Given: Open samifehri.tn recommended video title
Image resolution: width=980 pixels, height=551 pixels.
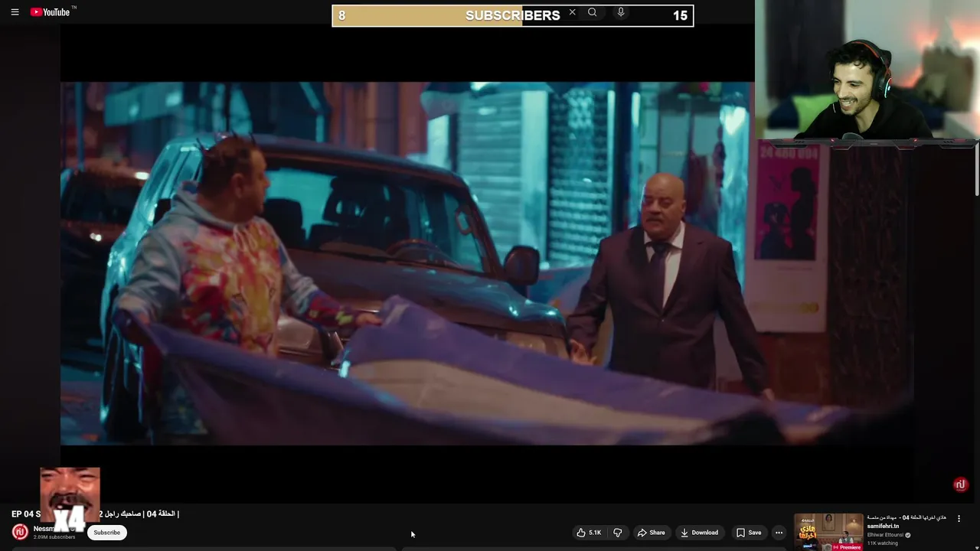Looking at the screenshot, I should (906, 522).
